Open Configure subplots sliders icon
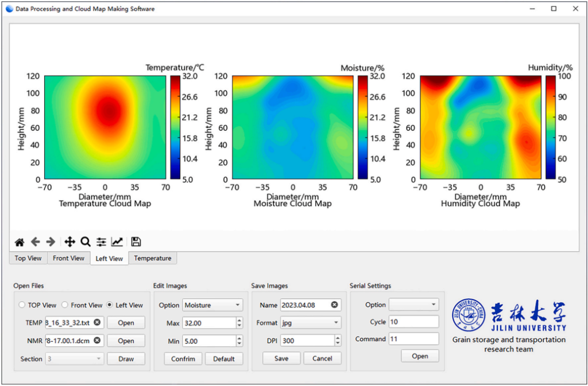 pyautogui.click(x=102, y=242)
